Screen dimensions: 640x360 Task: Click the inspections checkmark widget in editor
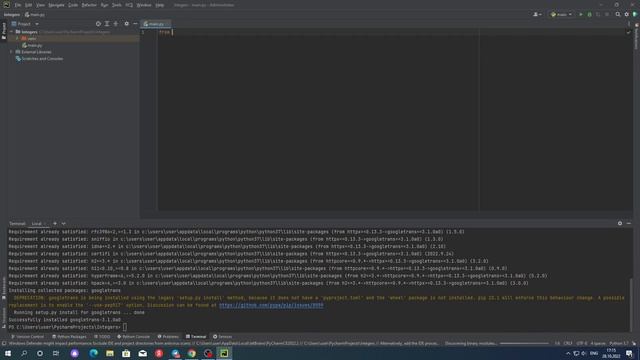pyautogui.click(x=628, y=32)
